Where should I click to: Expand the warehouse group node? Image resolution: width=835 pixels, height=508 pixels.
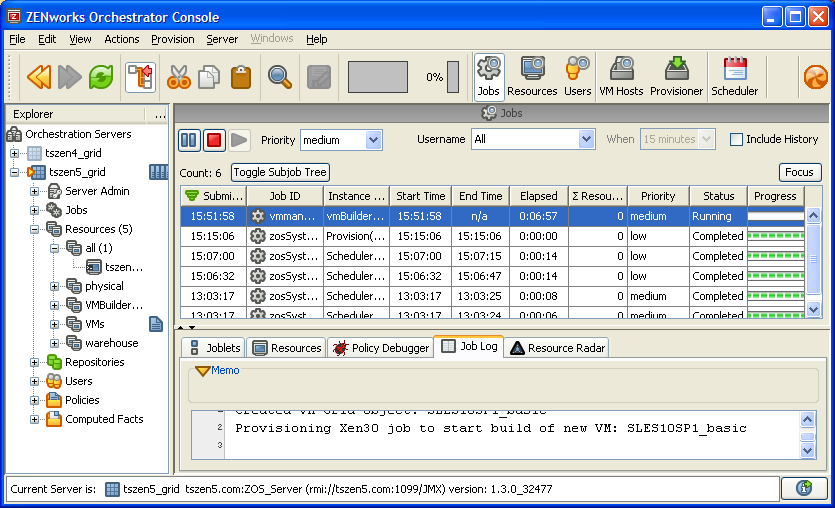(x=54, y=343)
